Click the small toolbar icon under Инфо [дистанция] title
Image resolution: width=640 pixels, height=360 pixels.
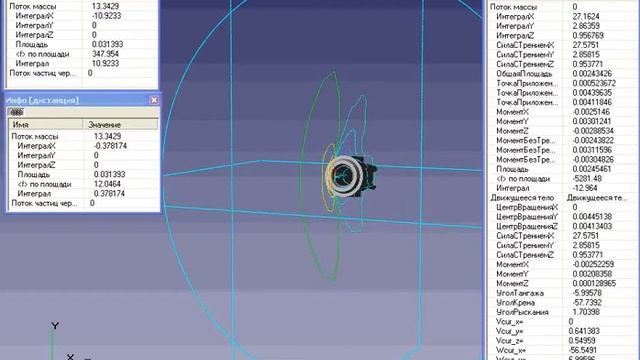[16, 112]
